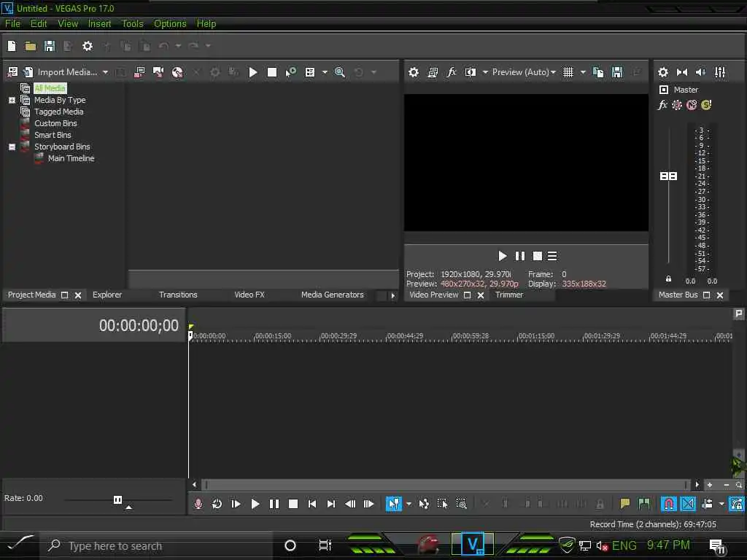The width and height of the screenshot is (747, 560).
Task: Copy snapshot to clipboard in Video Preview
Action: (x=598, y=72)
